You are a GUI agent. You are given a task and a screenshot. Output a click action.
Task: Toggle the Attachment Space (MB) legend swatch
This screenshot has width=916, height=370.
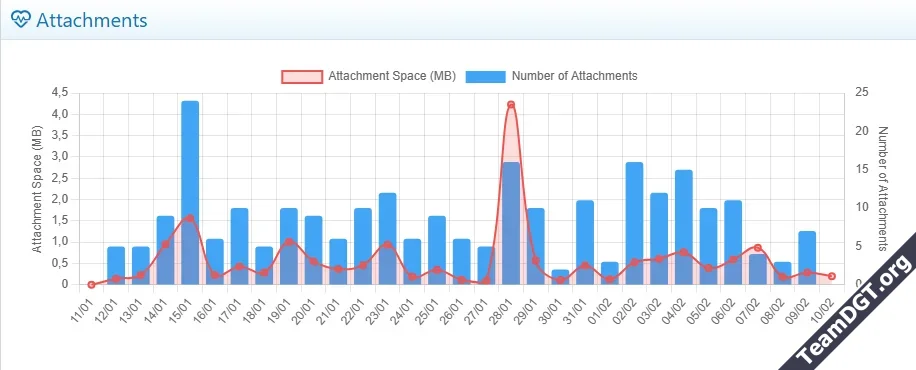point(302,77)
